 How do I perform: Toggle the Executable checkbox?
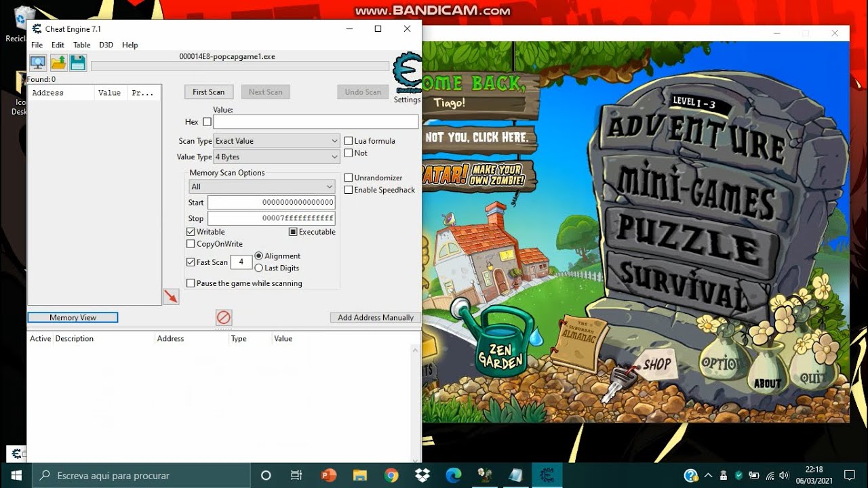(x=293, y=232)
